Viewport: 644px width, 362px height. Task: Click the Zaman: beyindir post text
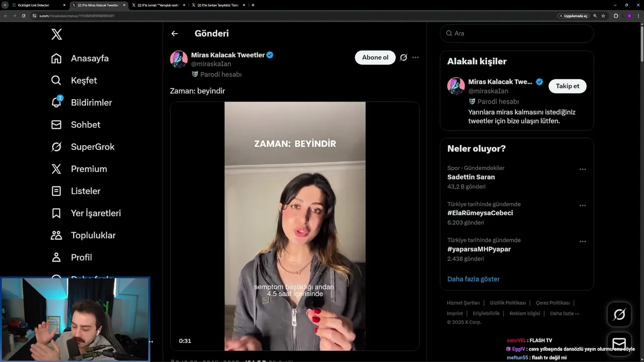[x=197, y=91]
